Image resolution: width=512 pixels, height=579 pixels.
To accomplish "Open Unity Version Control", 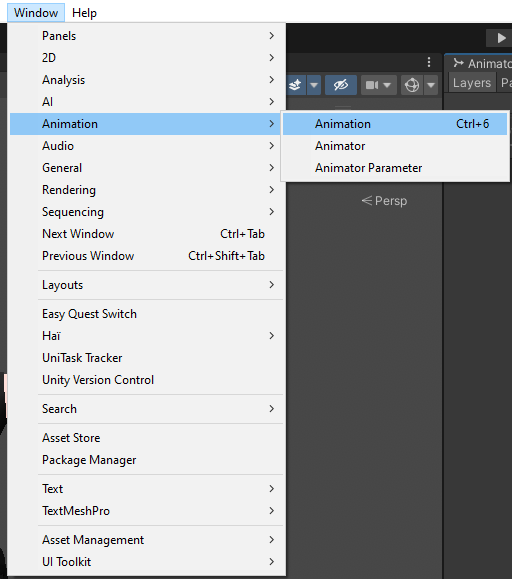I will pos(148,380).
